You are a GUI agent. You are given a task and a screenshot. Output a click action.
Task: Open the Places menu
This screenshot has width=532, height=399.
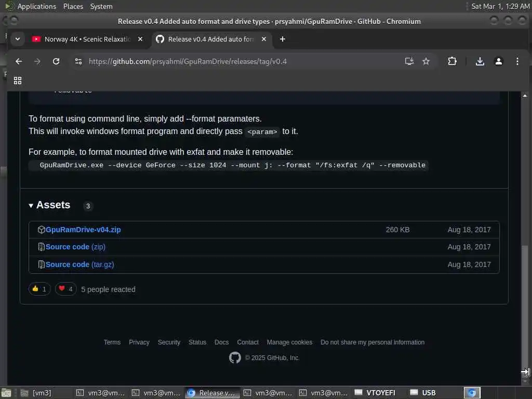tap(73, 6)
